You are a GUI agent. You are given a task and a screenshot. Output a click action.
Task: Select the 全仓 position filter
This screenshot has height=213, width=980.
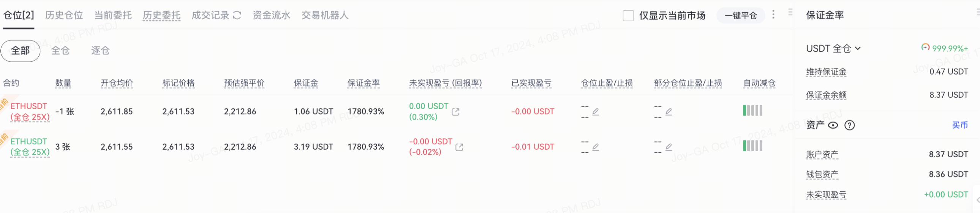click(x=60, y=50)
